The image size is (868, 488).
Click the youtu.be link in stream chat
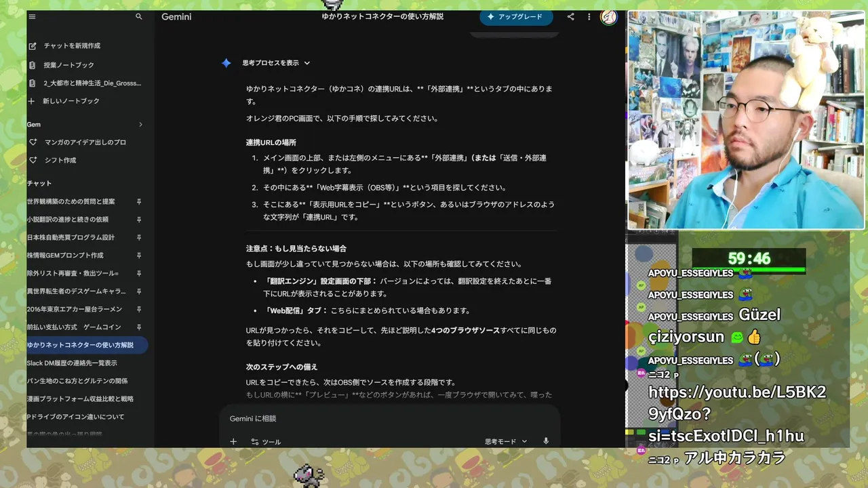(x=737, y=413)
